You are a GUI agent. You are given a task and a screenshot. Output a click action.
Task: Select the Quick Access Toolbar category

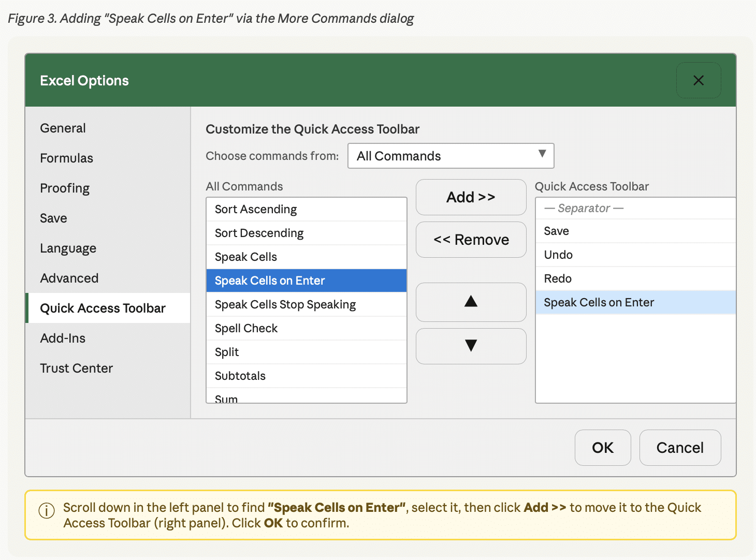(x=108, y=308)
